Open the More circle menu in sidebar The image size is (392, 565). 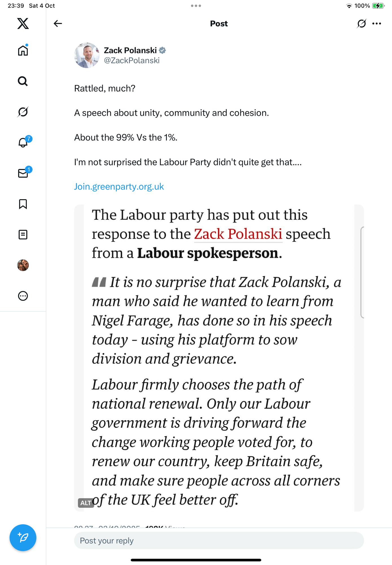[23, 296]
